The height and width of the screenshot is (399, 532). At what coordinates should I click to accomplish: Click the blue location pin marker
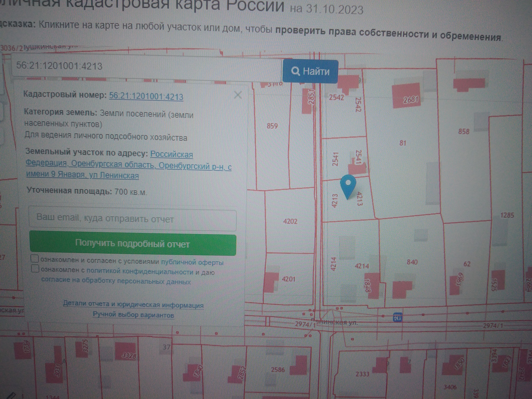(x=348, y=185)
